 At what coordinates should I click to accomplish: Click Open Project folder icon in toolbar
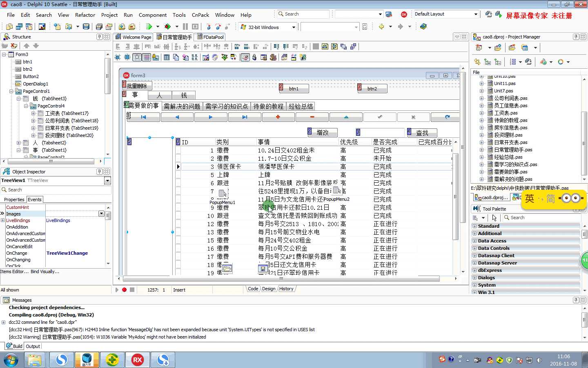tap(109, 27)
